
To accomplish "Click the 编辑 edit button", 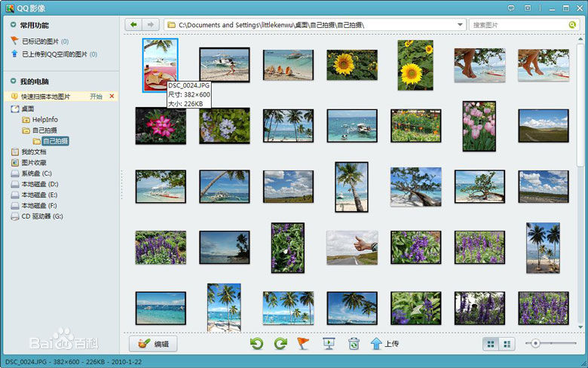I will [x=153, y=344].
